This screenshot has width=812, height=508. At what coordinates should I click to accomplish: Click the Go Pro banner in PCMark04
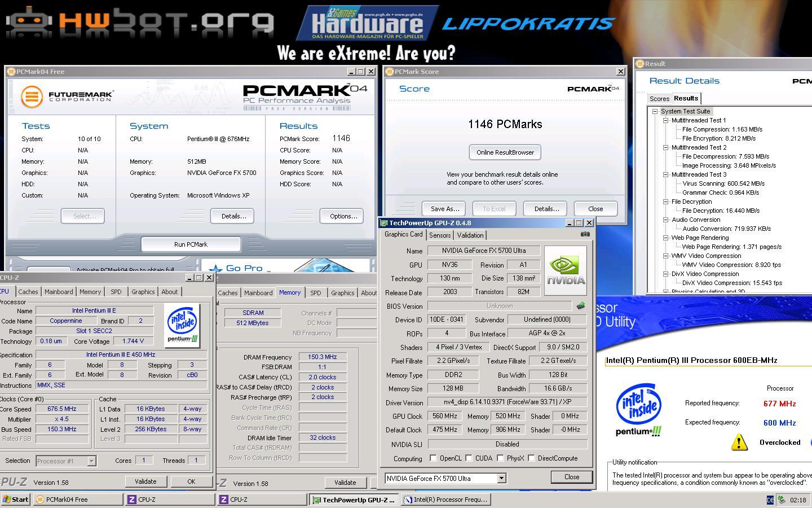285,266
